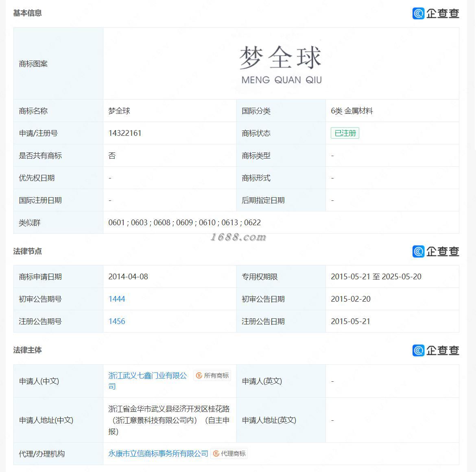The width and height of the screenshot is (476, 472).
Task: Click the 法律主体 section heading
Action: click(x=27, y=350)
